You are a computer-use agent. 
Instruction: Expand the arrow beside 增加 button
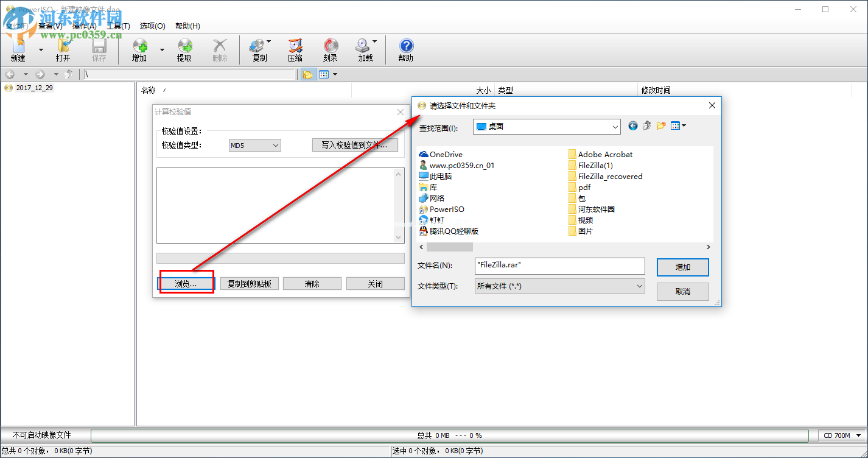[x=162, y=50]
